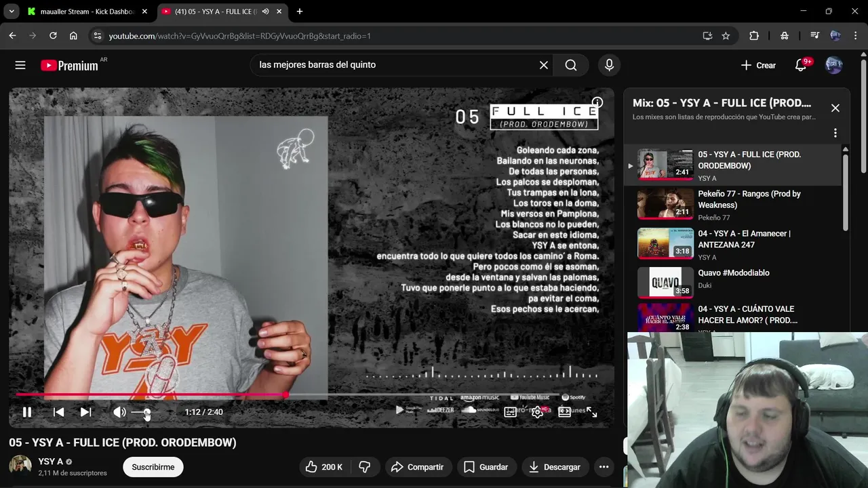View site information icon in the address bar
This screenshot has height=488, width=868.
pos(97,36)
